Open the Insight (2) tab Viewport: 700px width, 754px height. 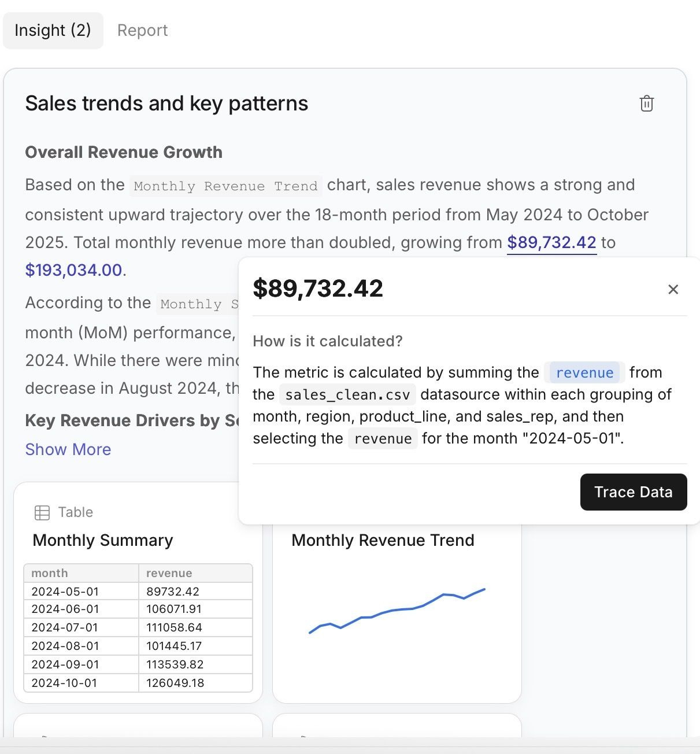pos(53,30)
